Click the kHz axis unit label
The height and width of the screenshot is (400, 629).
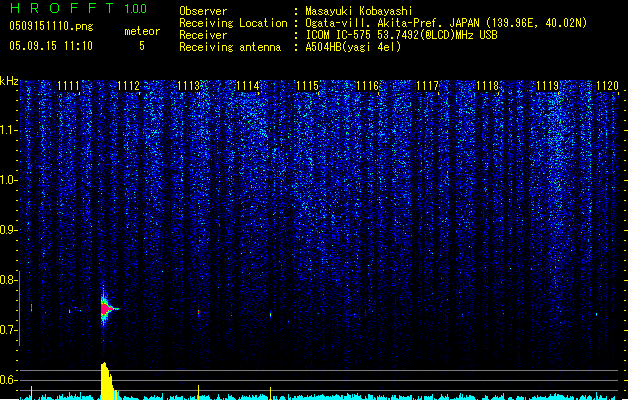pos(9,81)
